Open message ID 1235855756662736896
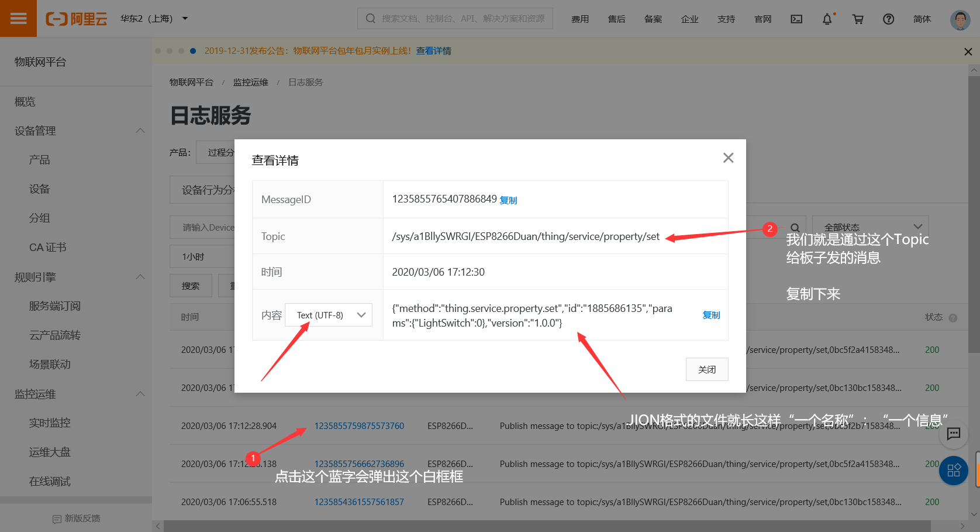 point(359,464)
